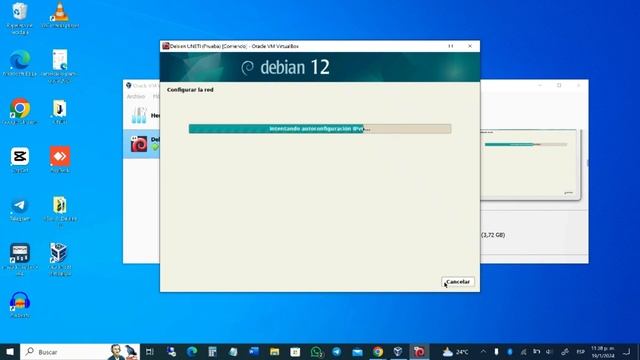This screenshot has height=360, width=640.
Task: Click the 'Configurar la red' heading
Action: (190, 90)
